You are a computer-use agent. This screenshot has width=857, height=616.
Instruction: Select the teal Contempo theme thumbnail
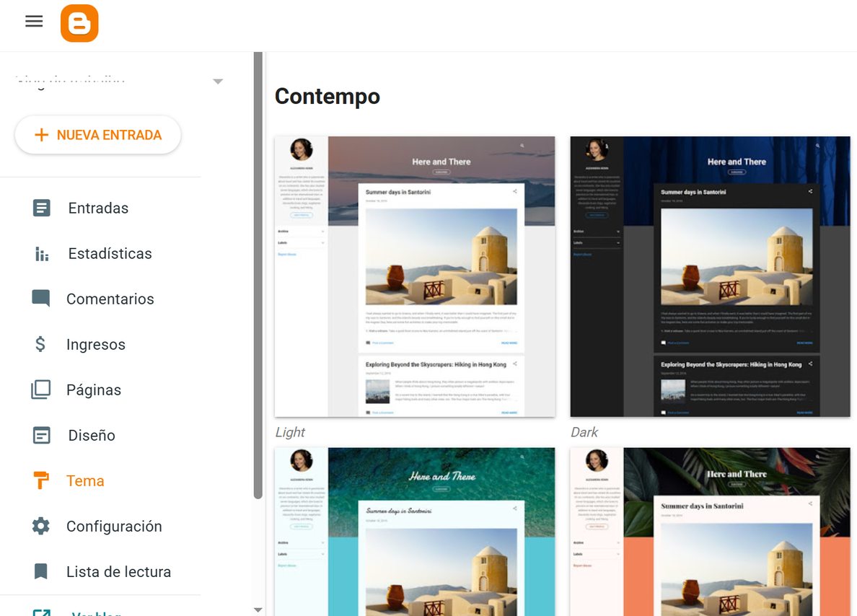coord(415,532)
